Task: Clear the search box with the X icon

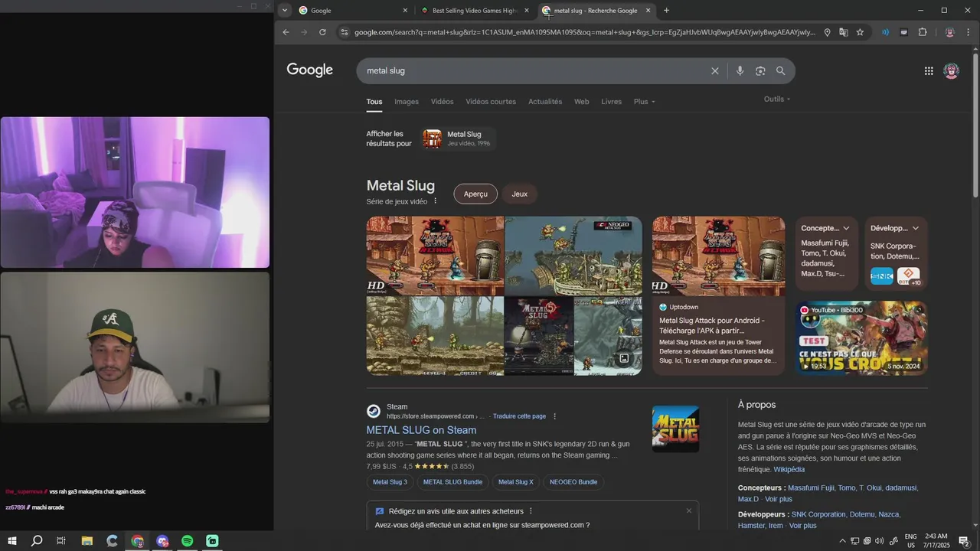Action: coord(715,70)
